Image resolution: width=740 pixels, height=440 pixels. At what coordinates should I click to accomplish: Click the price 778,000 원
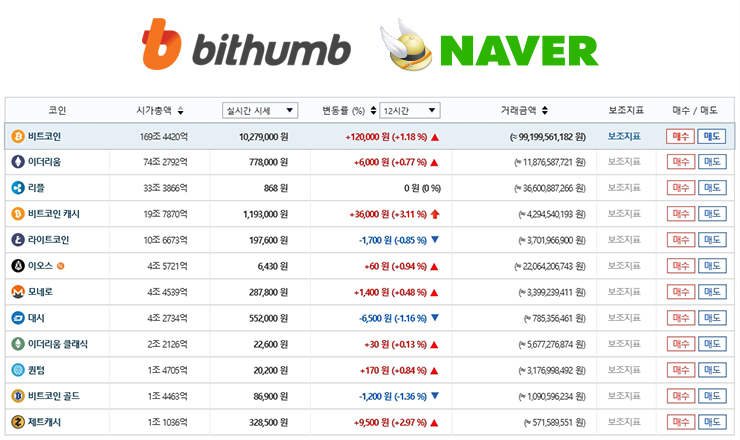tap(269, 162)
